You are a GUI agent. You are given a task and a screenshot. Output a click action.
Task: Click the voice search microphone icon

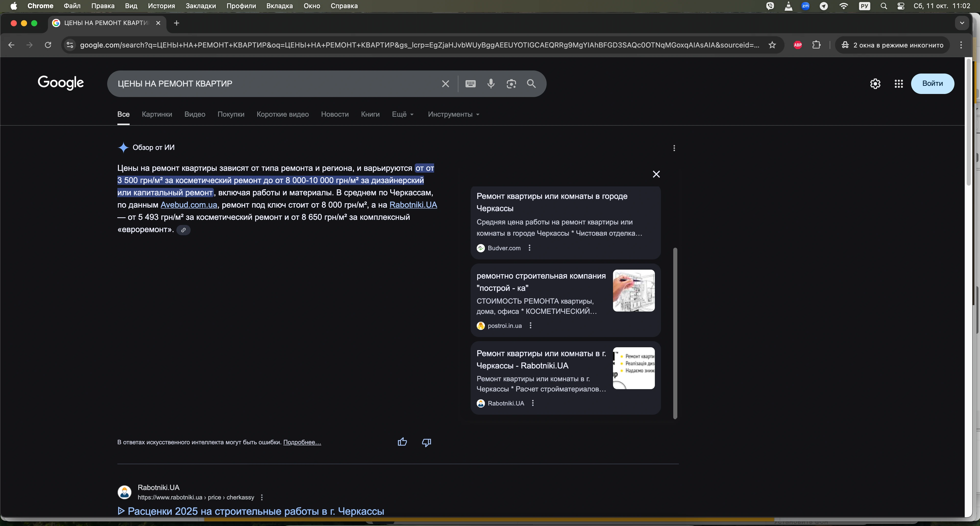tap(491, 84)
